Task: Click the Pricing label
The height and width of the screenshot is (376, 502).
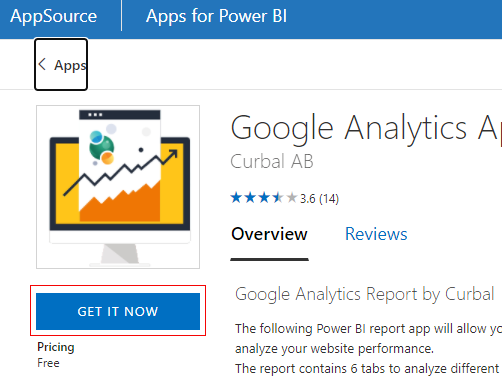Action: click(56, 347)
